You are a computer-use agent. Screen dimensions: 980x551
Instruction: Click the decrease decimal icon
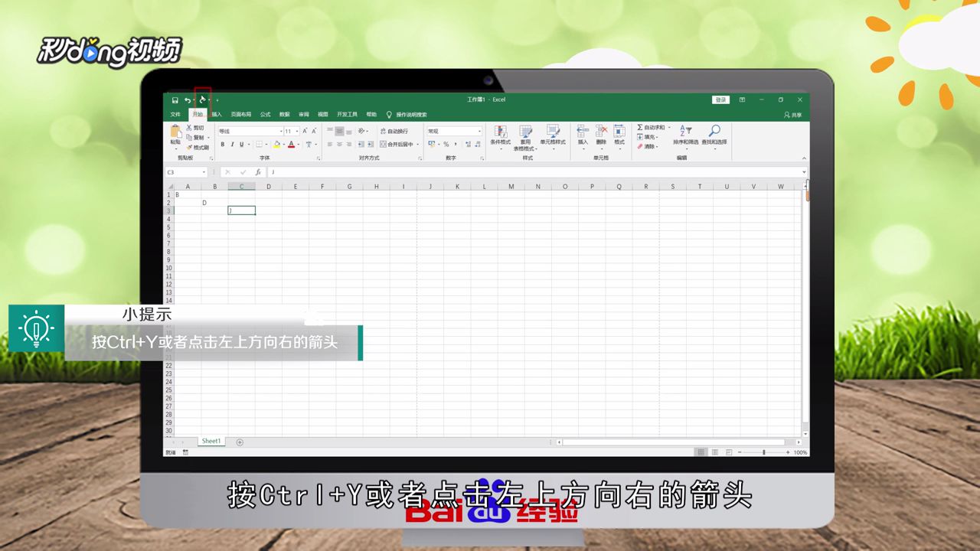click(479, 144)
